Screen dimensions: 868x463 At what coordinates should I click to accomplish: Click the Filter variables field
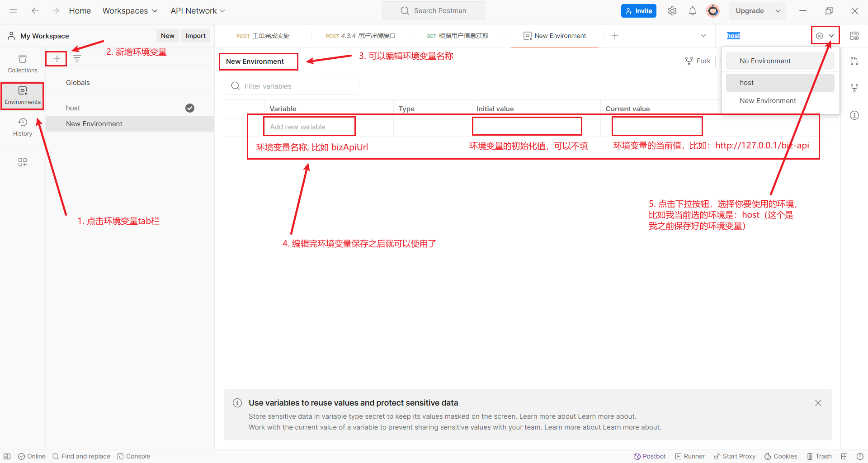tap(292, 86)
